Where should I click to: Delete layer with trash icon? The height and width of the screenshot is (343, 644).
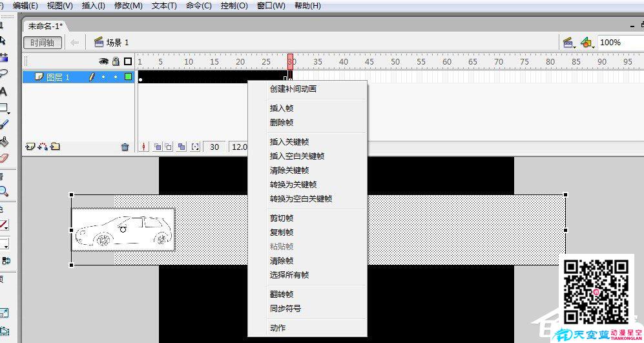(x=125, y=147)
